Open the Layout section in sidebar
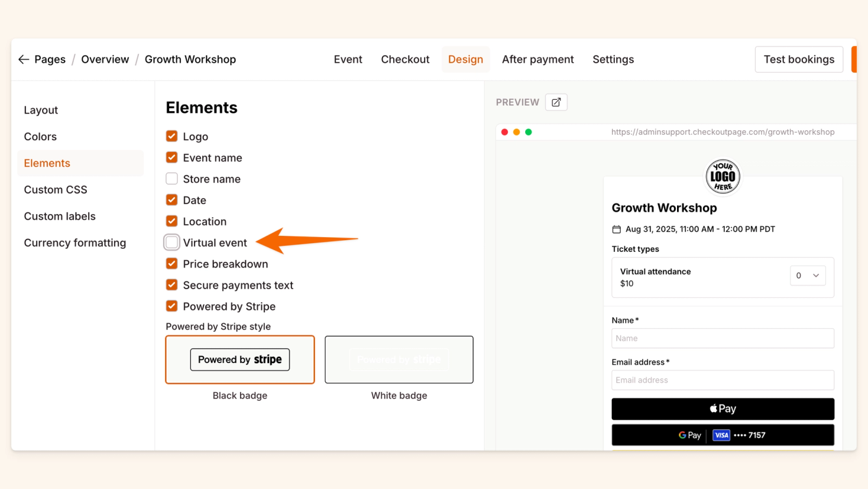 [x=81, y=110]
